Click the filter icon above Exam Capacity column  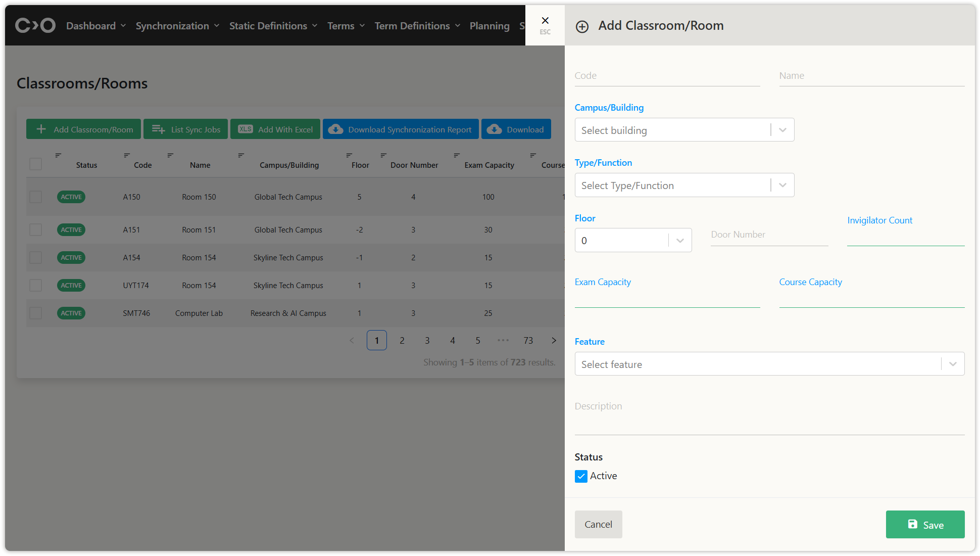(x=456, y=155)
